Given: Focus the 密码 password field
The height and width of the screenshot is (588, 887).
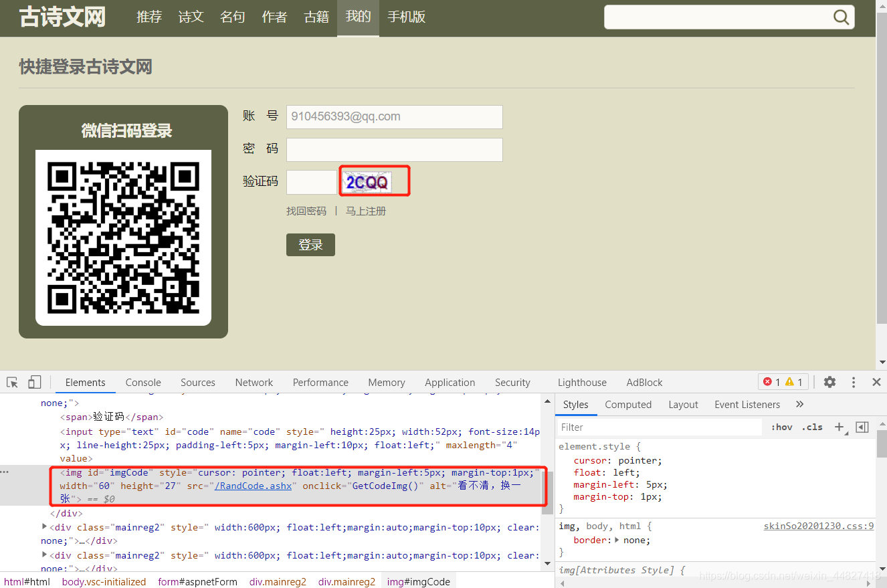Looking at the screenshot, I should click(x=395, y=149).
